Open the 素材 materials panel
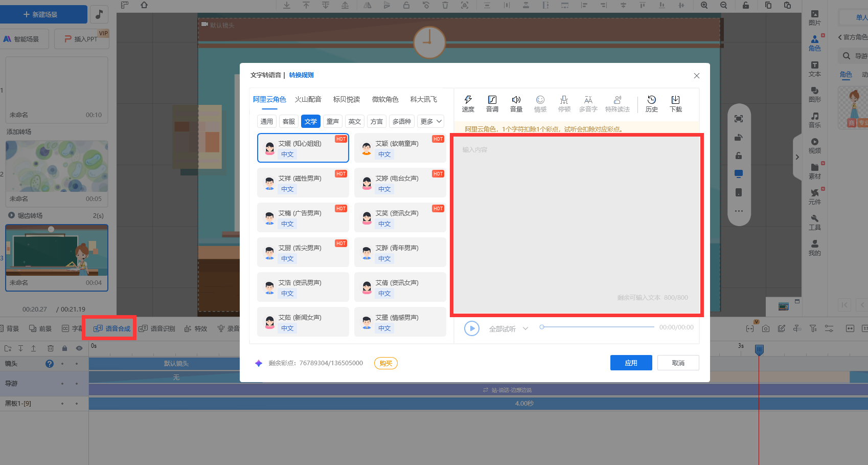This screenshot has width=868, height=465. (814, 171)
